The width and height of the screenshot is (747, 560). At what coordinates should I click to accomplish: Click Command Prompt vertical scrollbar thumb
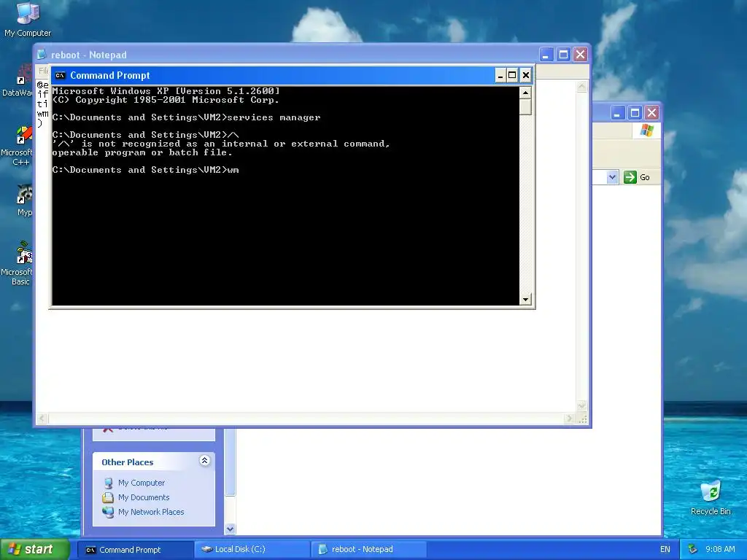(525, 106)
